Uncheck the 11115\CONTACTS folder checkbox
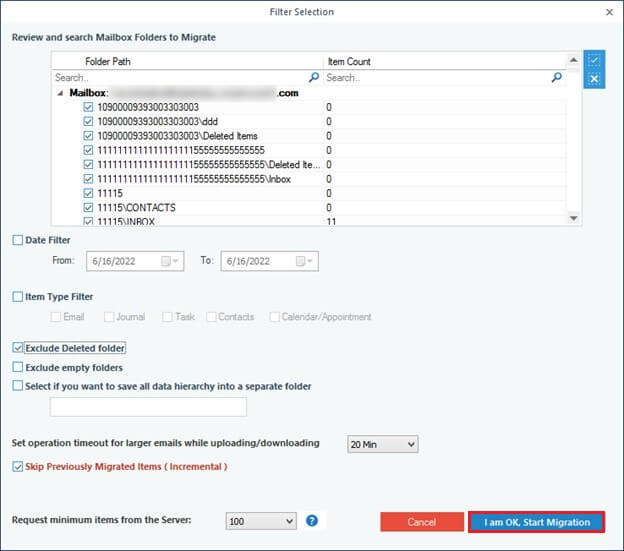Viewport: 624px width, 551px height. click(x=88, y=208)
